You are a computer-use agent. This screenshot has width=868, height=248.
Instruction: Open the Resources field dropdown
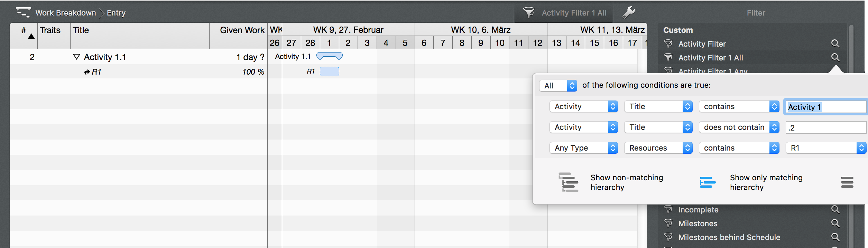[658, 148]
